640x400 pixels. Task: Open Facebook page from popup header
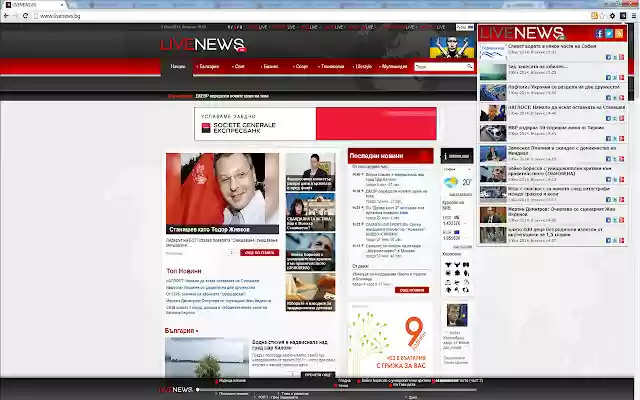tap(599, 33)
